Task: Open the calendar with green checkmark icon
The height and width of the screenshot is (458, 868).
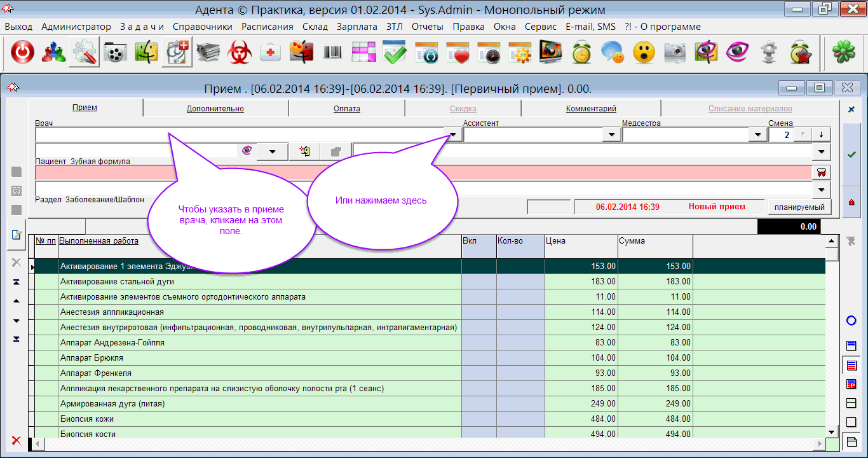Action: click(395, 53)
